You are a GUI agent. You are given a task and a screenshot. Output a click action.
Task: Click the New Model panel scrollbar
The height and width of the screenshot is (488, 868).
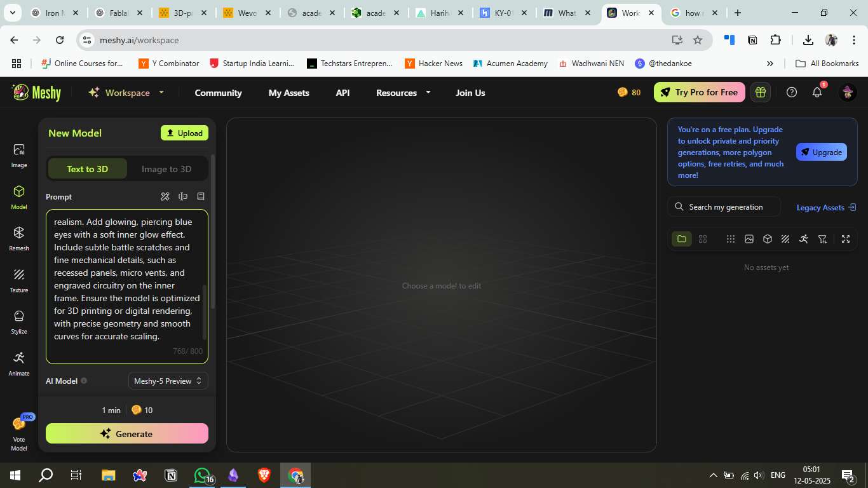[213, 232]
